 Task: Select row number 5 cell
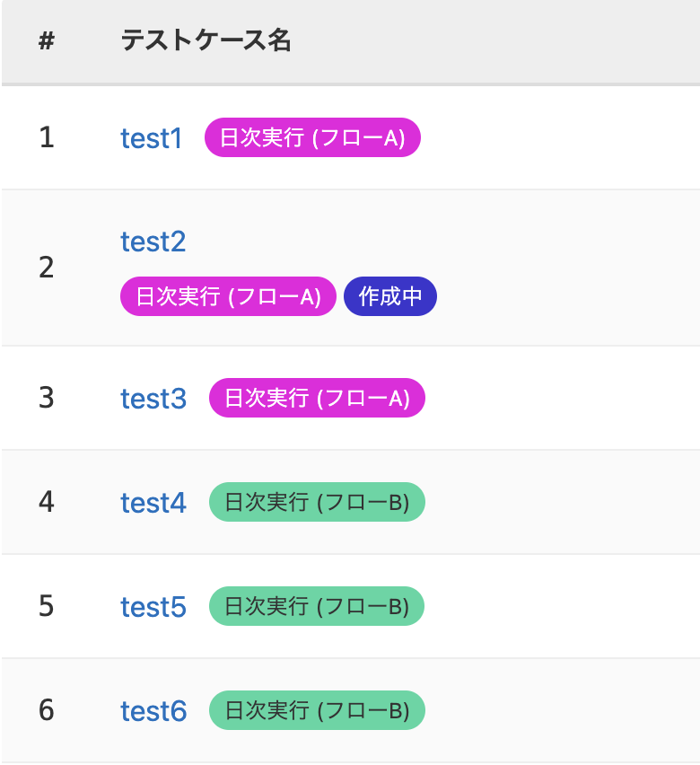coord(47,606)
